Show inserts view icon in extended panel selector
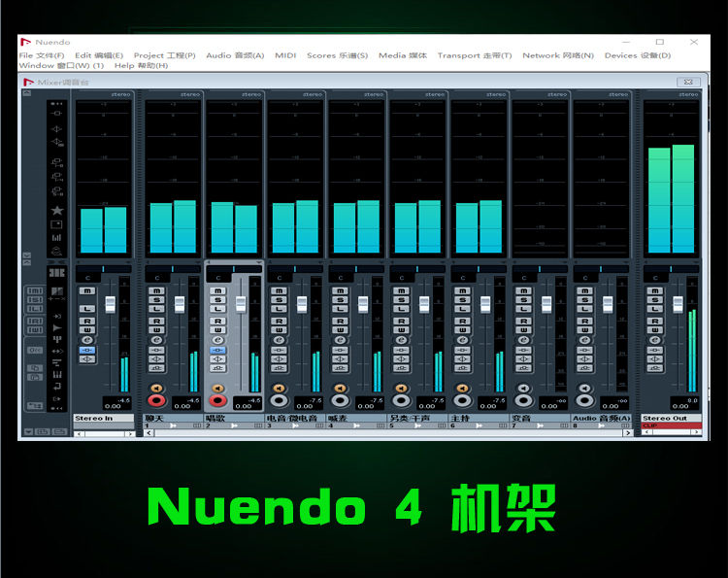The height and width of the screenshot is (578, 728). [x=57, y=114]
